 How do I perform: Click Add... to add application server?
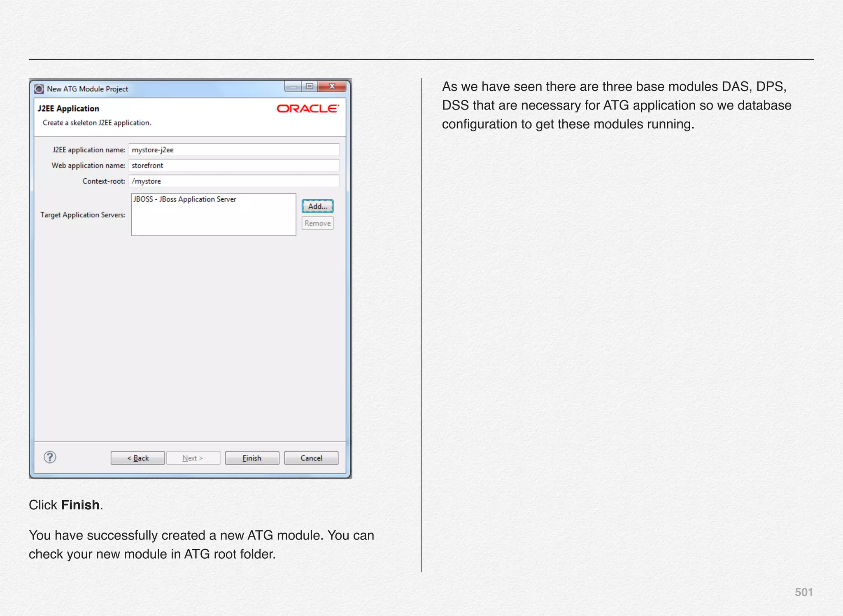point(318,206)
